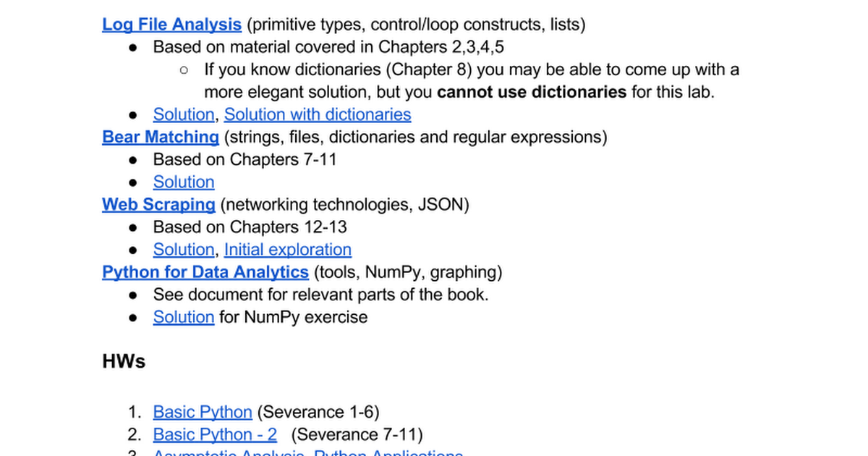
Task: Click the "See document for relevant parts" text
Action: tap(320, 295)
